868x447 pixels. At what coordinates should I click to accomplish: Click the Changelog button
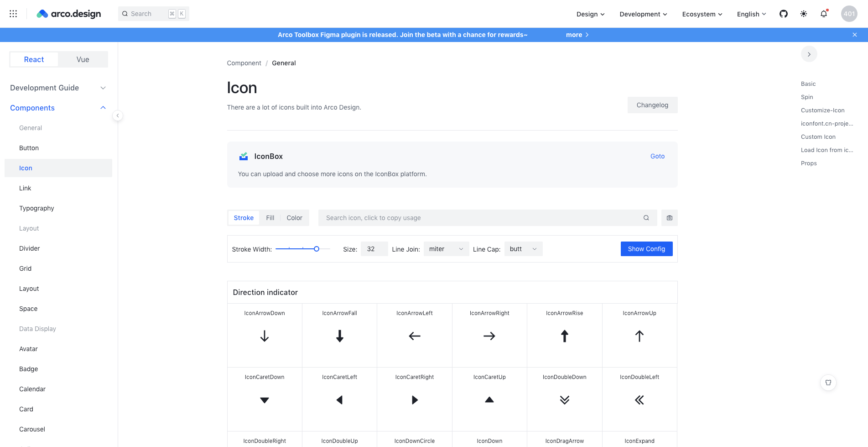[653, 105]
